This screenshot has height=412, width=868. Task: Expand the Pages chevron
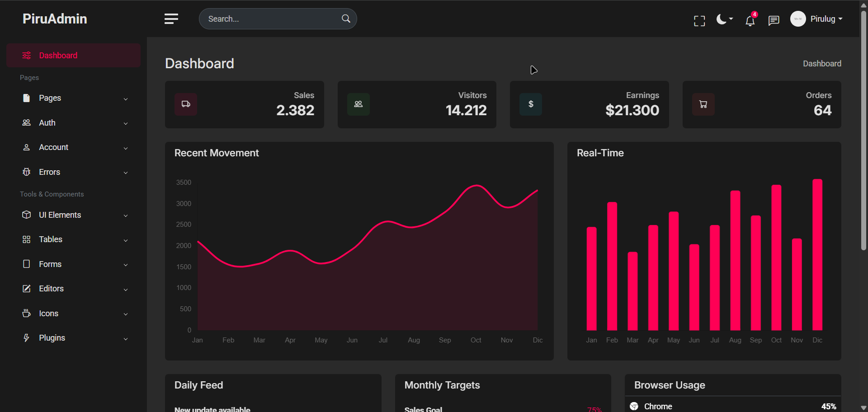tap(126, 99)
